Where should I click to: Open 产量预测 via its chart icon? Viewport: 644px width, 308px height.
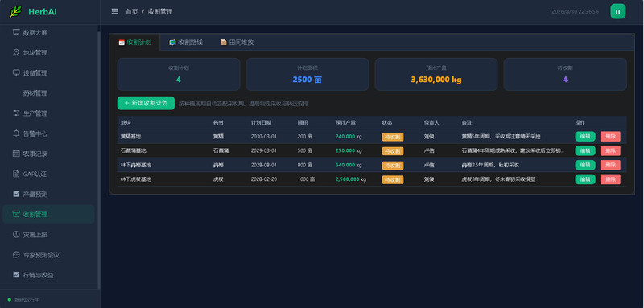point(16,194)
